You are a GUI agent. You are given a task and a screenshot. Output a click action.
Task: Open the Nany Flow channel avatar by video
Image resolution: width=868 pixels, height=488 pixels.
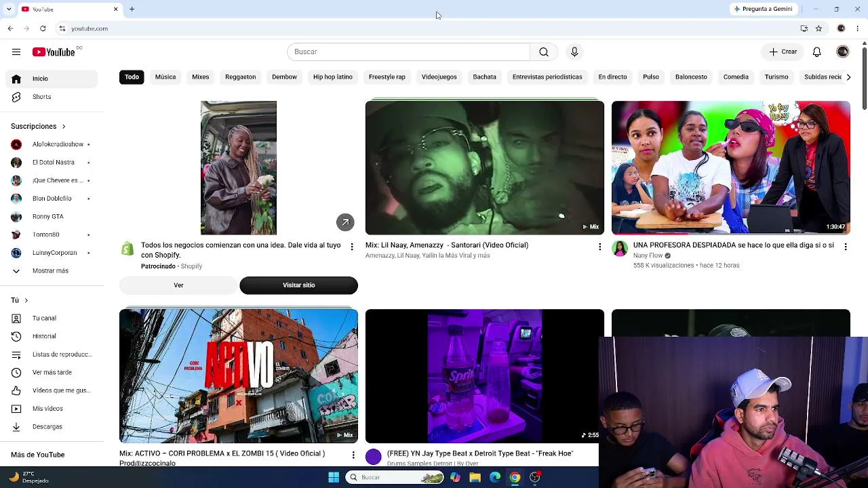click(620, 249)
